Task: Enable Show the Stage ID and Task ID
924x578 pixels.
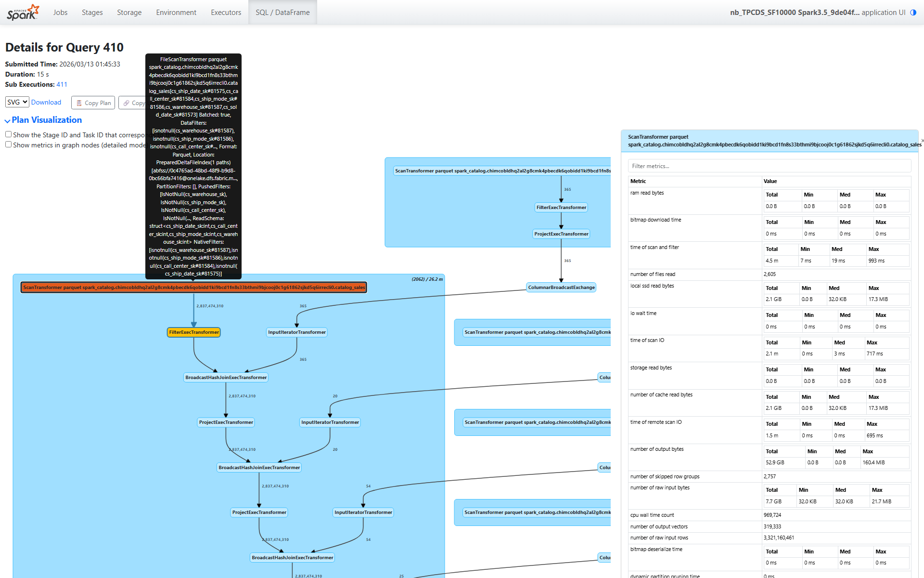Action: (8, 134)
